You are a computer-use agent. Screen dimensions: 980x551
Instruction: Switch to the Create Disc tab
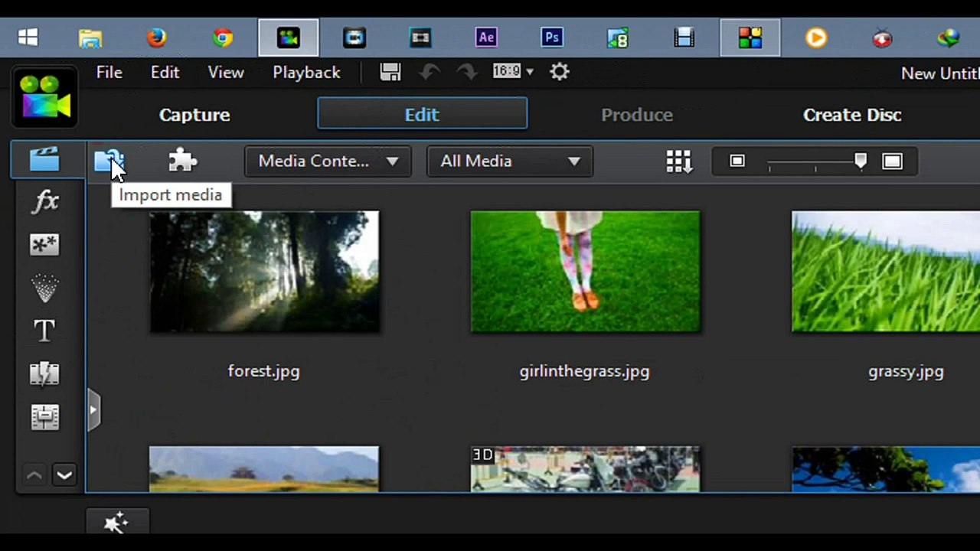tap(852, 115)
